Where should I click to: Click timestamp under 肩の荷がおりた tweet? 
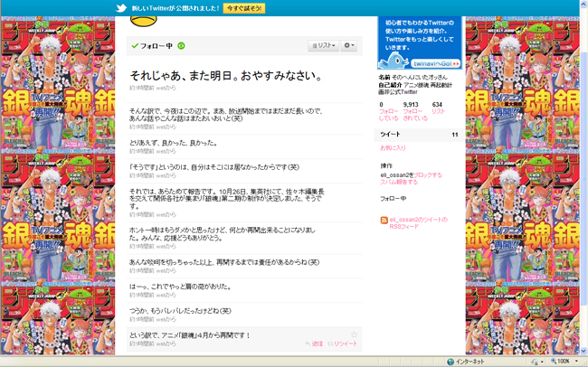point(153,296)
